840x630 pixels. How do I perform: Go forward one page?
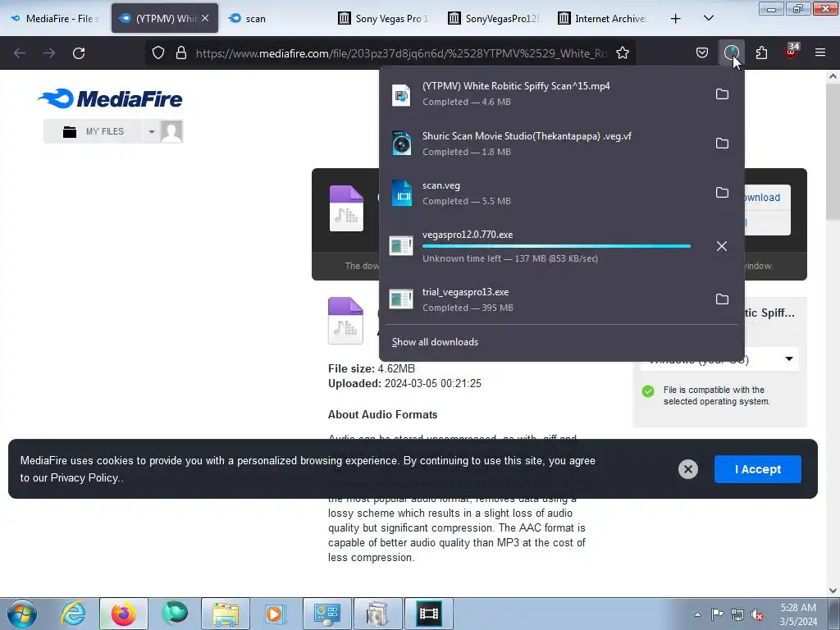click(x=49, y=53)
